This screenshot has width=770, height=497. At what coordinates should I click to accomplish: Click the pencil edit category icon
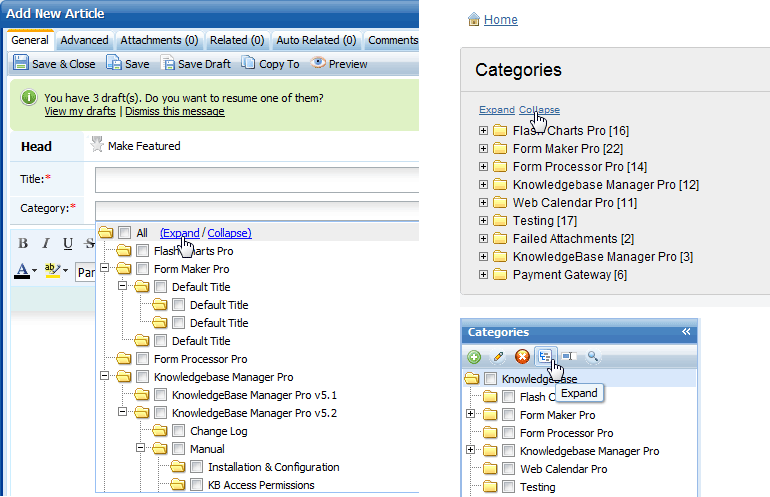pos(498,357)
